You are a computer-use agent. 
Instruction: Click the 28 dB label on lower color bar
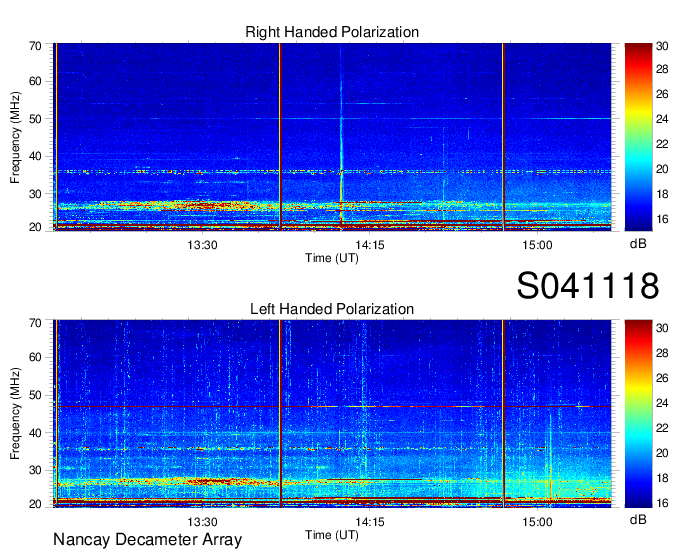(662, 353)
